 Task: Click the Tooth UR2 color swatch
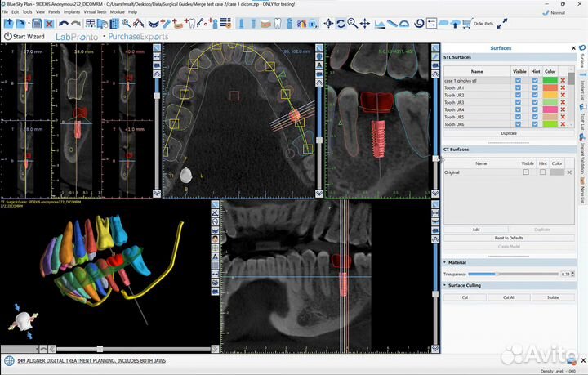click(550, 95)
